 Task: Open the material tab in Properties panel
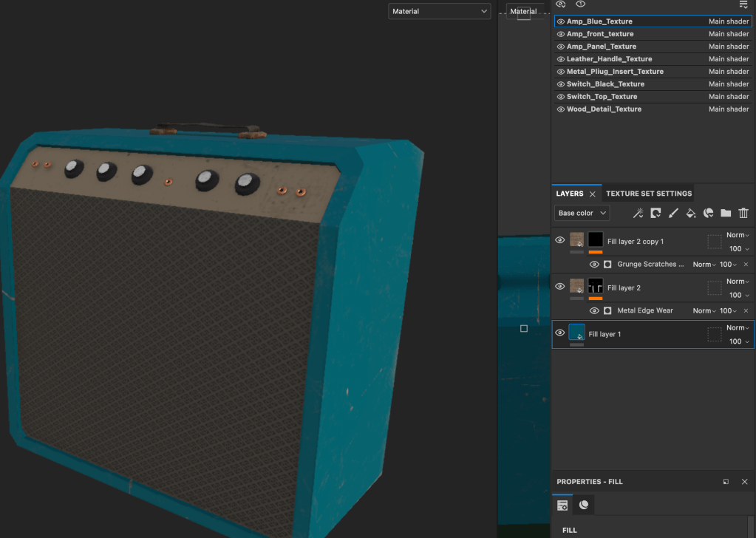click(x=584, y=505)
